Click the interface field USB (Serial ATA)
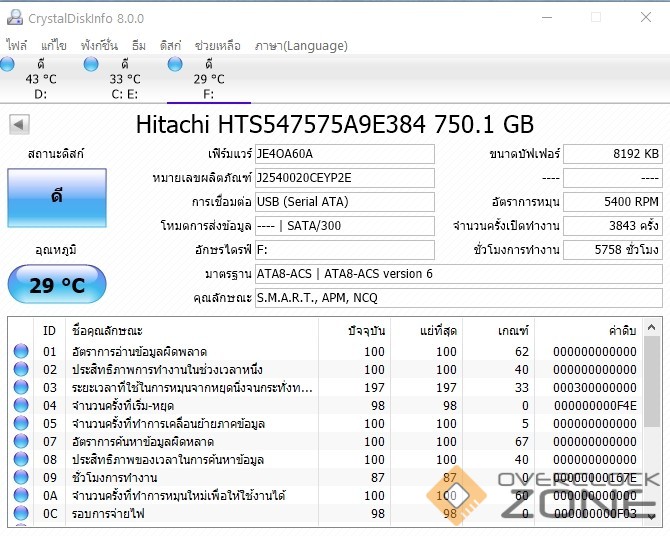Screen dimensions: 670x536 click(x=345, y=202)
